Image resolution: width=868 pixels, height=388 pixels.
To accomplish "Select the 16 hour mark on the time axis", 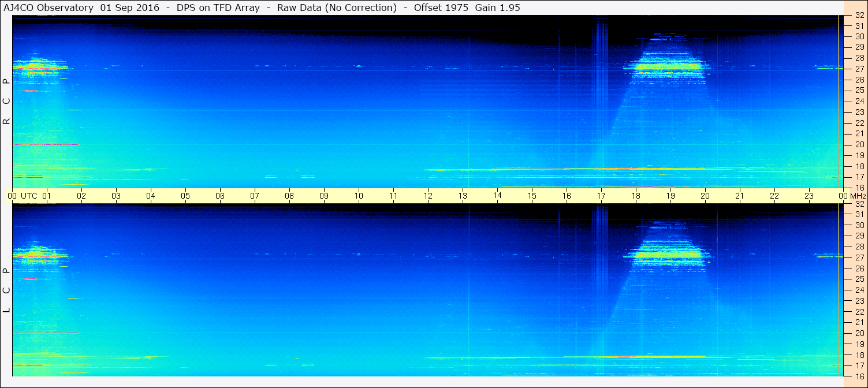I will pos(567,196).
